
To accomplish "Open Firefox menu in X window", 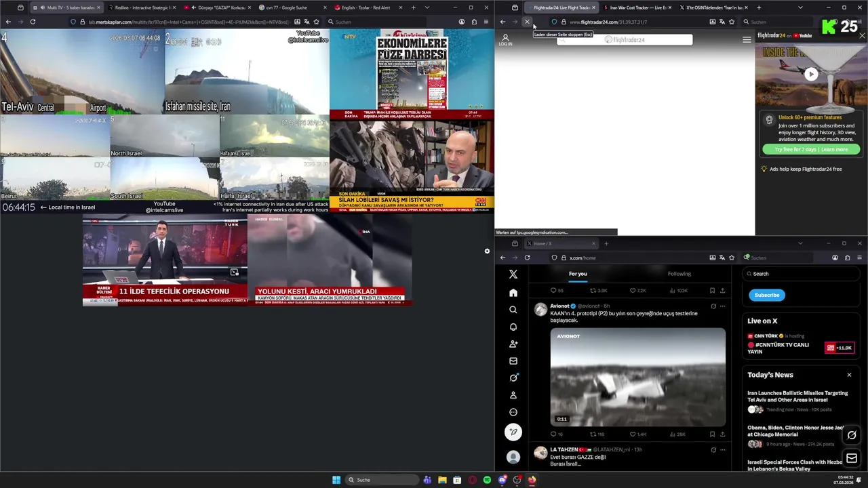I will tap(859, 258).
